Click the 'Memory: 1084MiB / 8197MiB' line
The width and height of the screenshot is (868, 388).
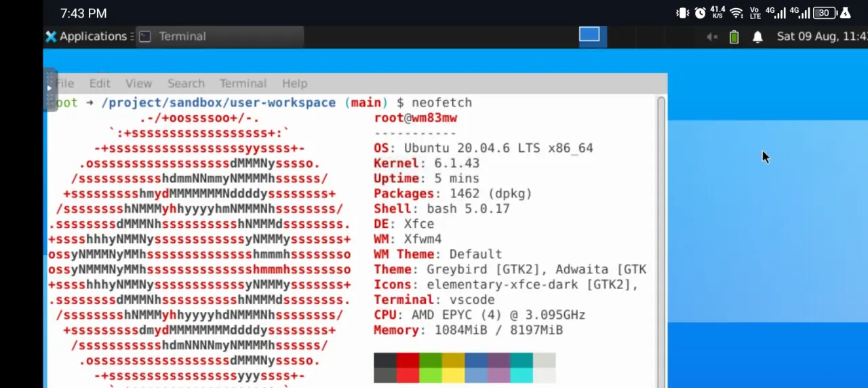[468, 330]
